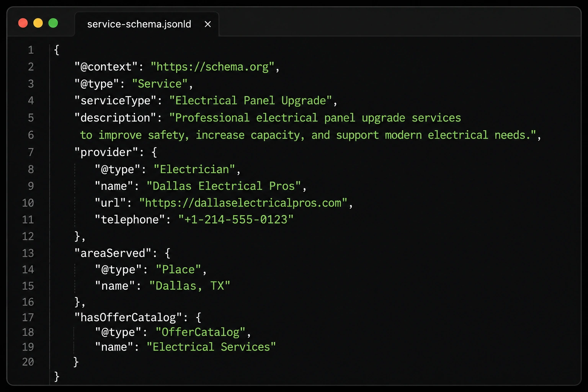
Task: Click the "@type" key on line 8
Action: click(118, 170)
